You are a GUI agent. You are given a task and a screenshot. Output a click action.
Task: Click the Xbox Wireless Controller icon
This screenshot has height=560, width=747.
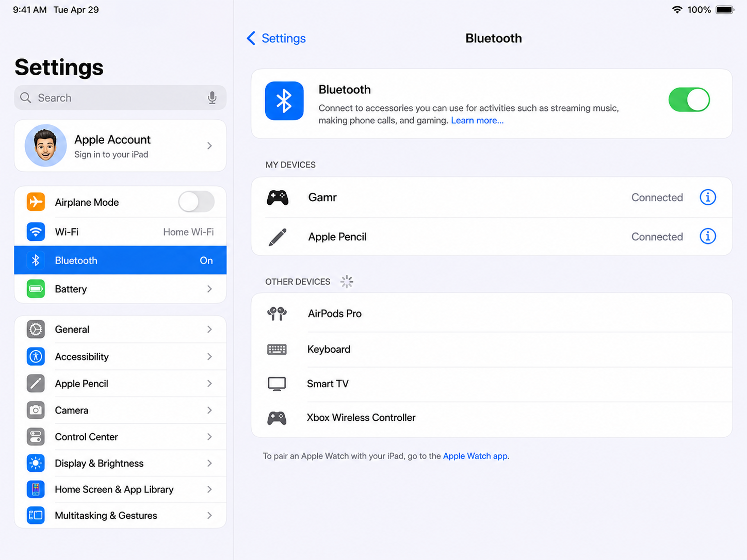pos(277,418)
